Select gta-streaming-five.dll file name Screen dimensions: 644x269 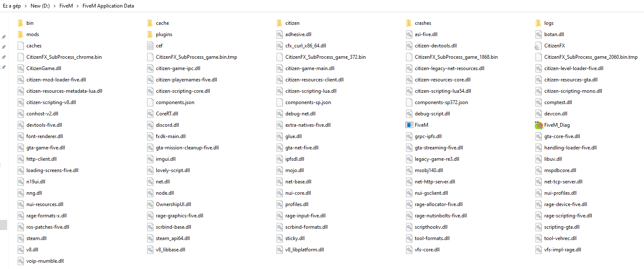[439, 148]
